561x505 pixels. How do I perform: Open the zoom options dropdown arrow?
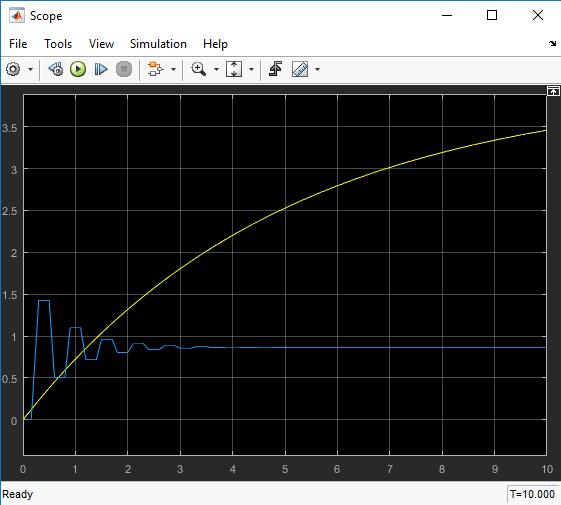(216, 69)
